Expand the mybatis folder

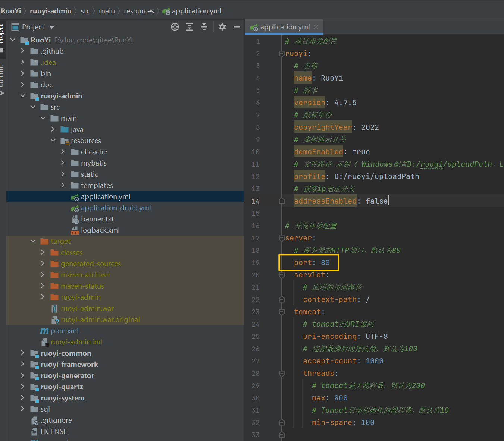[63, 163]
